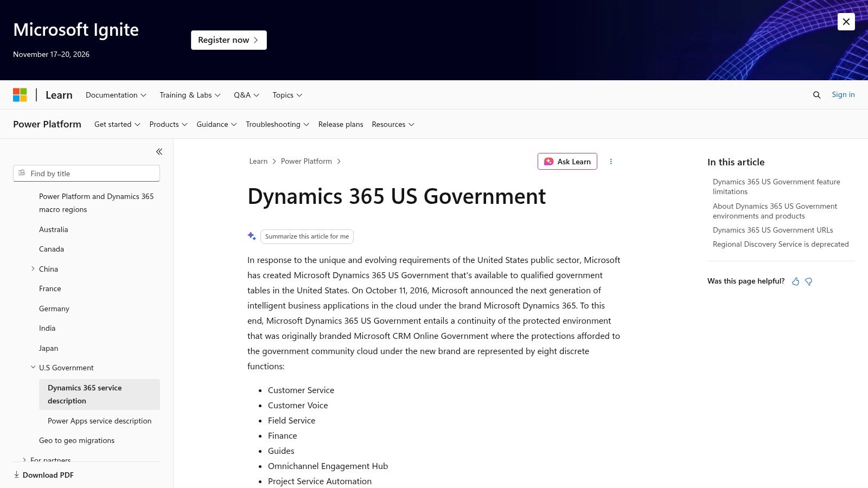868x488 pixels.
Task: Collapse the table of contents panel
Action: pos(159,152)
